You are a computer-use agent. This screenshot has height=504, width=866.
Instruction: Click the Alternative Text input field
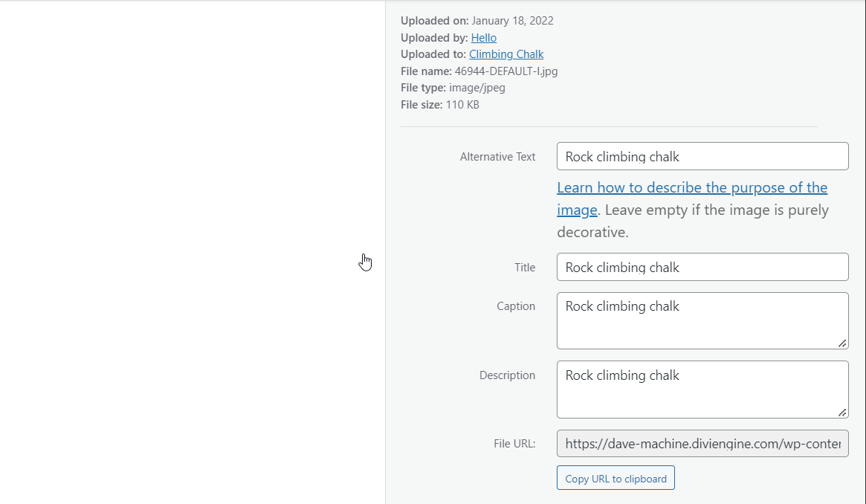[x=702, y=157]
